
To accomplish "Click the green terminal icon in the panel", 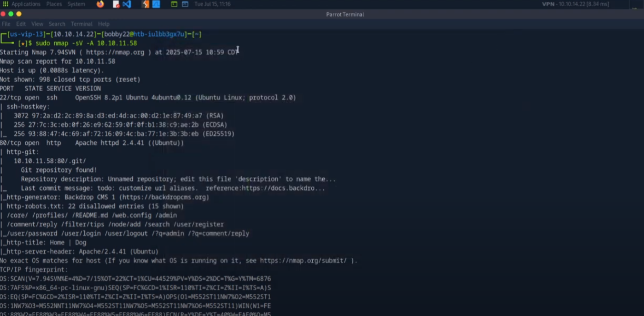I will tap(174, 4).
